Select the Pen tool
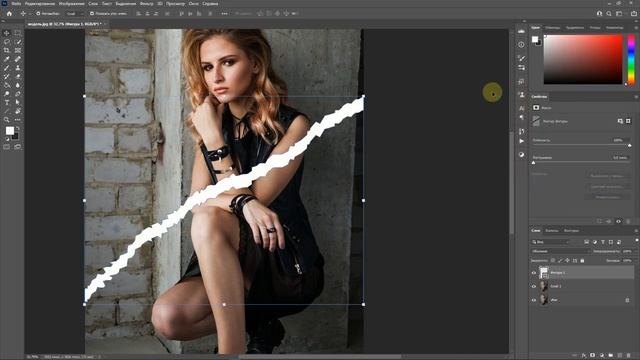 point(18,94)
